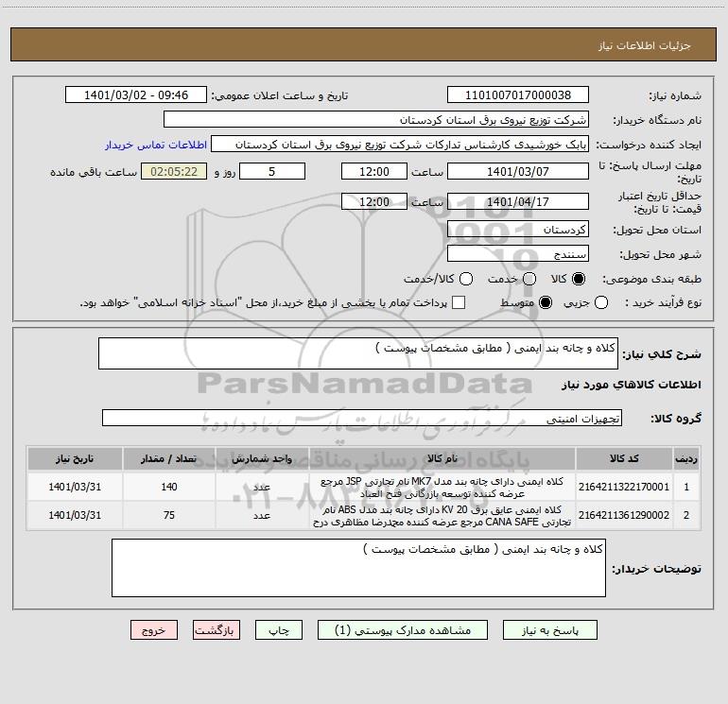The height and width of the screenshot is (704, 728).
Task: Click the CANA SAFE helmet item name
Action: pos(442,516)
